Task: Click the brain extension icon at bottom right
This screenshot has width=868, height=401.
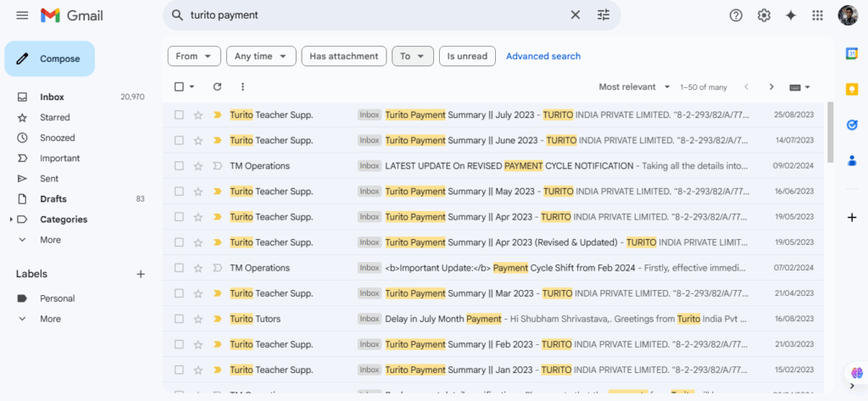Action: 857,373
